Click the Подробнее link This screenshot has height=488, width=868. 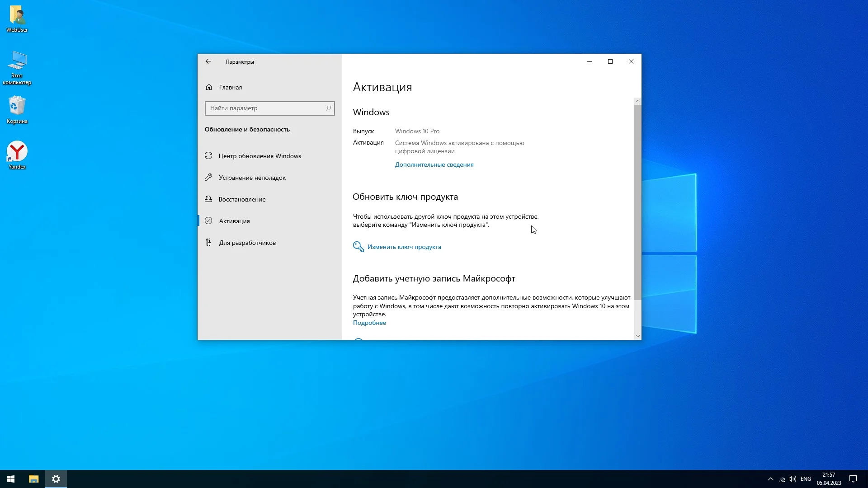[369, 323]
